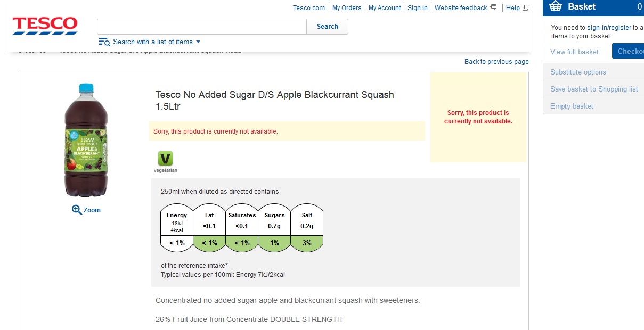The width and height of the screenshot is (644, 330).
Task: Click the basket icon in the header
Action: click(556, 6)
